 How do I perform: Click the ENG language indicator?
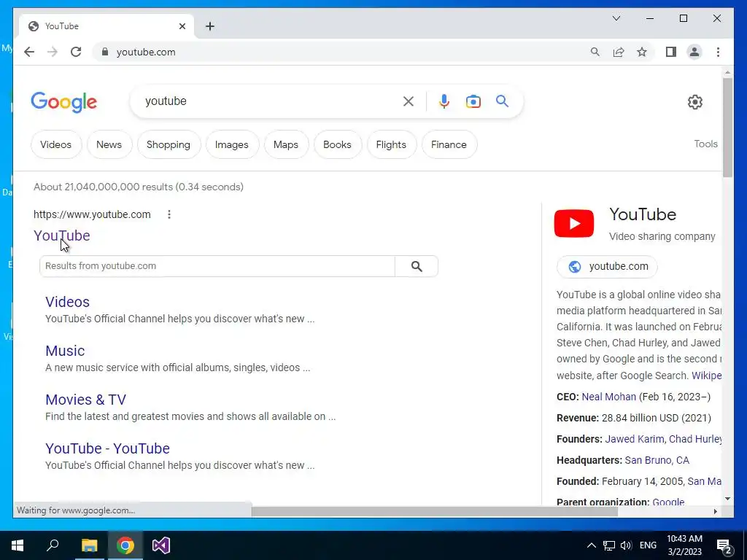(x=648, y=545)
